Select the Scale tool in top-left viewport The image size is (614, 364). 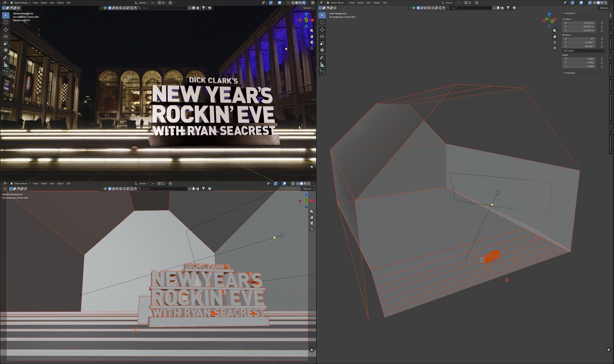click(x=6, y=43)
